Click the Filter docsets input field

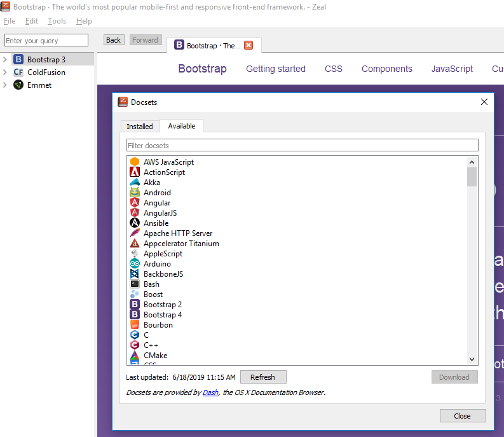[x=302, y=146]
